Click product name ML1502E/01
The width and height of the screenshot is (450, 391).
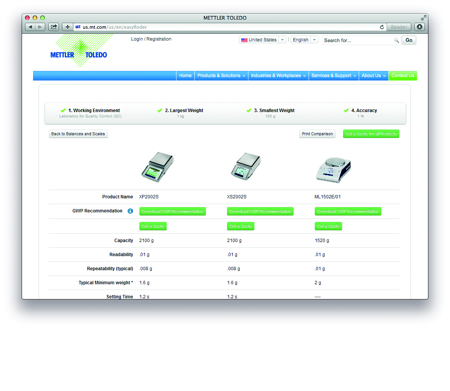click(327, 197)
